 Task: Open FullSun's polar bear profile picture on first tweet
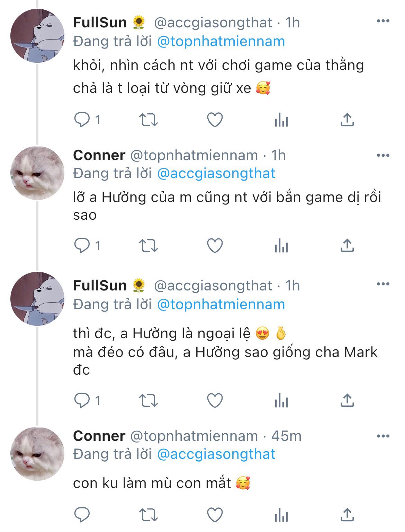pos(37,36)
